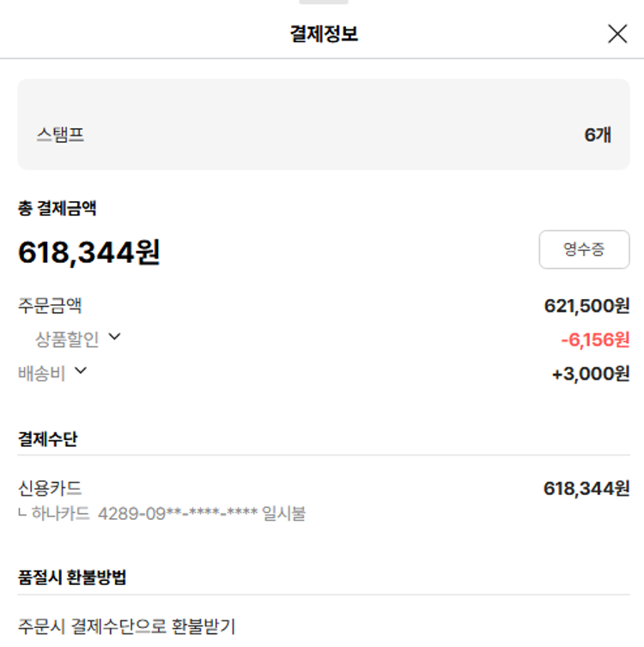
Task: Click the 621,500원 order amount
Action: (x=586, y=305)
